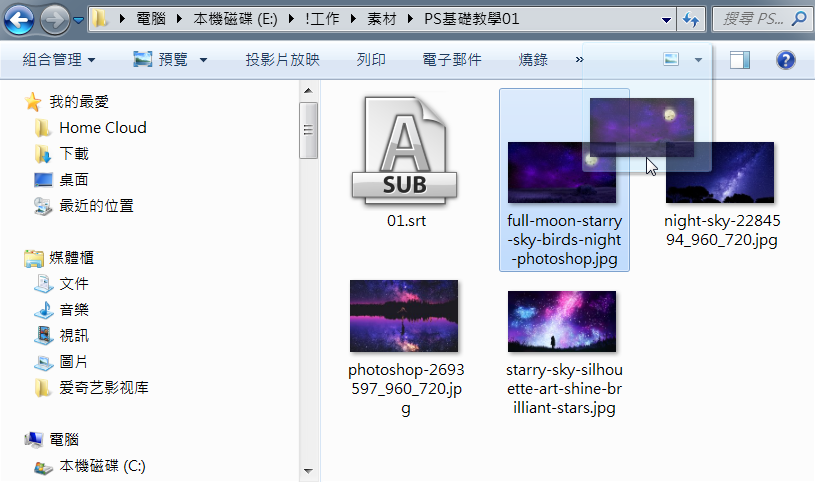Click 電子郵件 in the toolbar
Screen dimensions: 815x482
[x=452, y=60]
